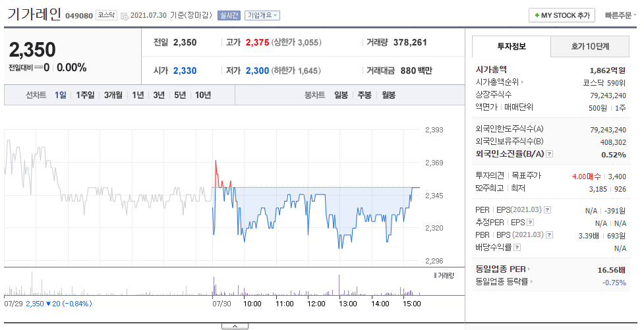Select the 10년 line chart period
644x330 pixels.
pyautogui.click(x=203, y=96)
